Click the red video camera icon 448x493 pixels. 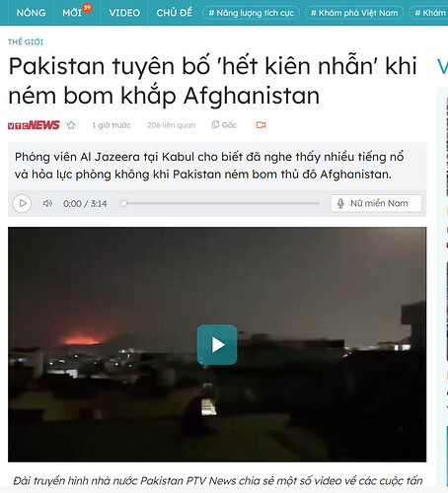pos(261,125)
